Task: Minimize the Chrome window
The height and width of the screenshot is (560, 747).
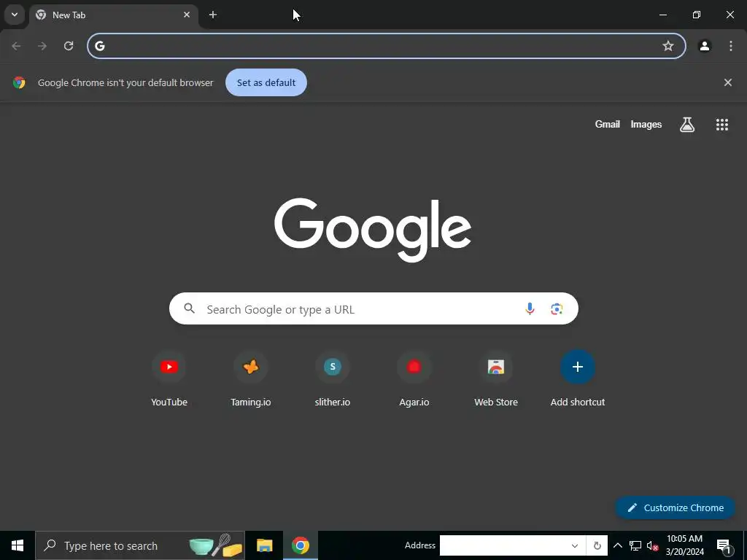Action: [662, 15]
